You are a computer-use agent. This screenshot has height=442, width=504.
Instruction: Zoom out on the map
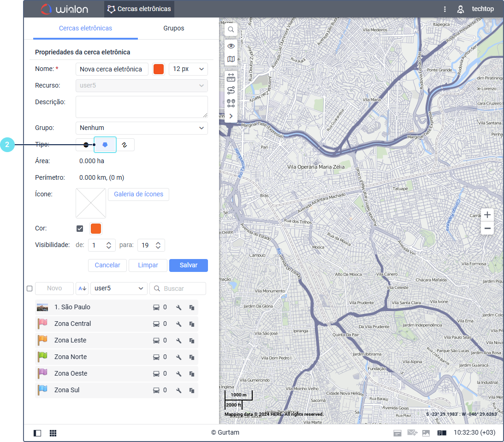point(487,229)
